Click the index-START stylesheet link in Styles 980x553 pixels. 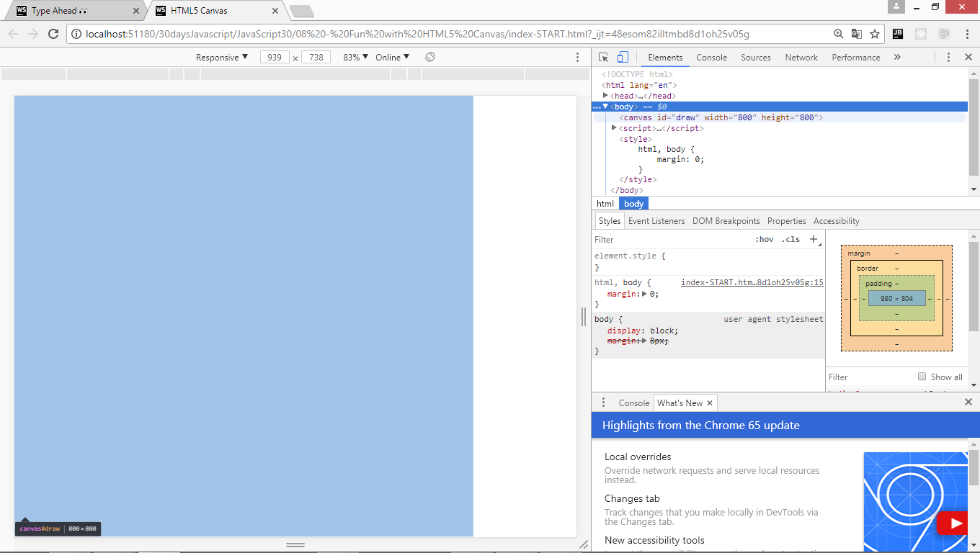coord(750,282)
